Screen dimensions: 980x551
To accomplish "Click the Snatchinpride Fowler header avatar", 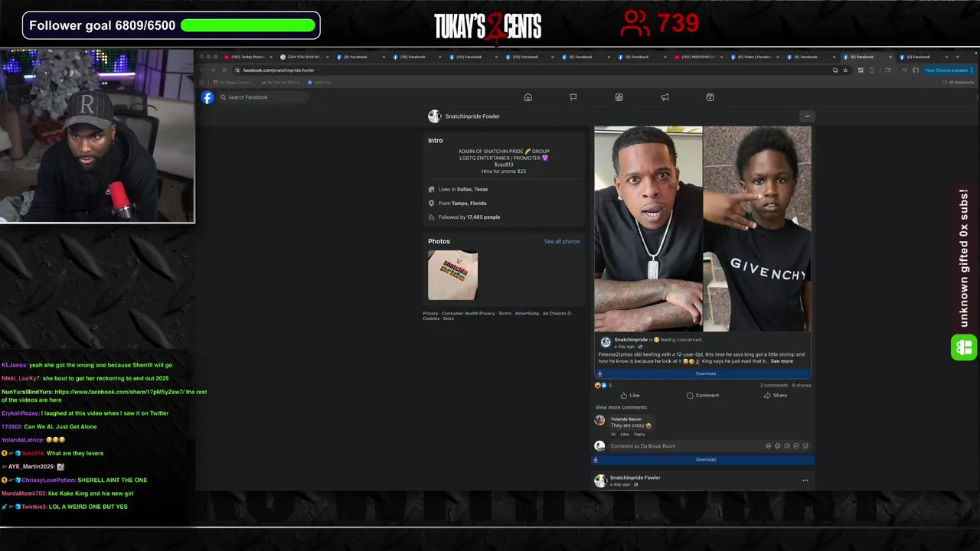I will tap(434, 116).
